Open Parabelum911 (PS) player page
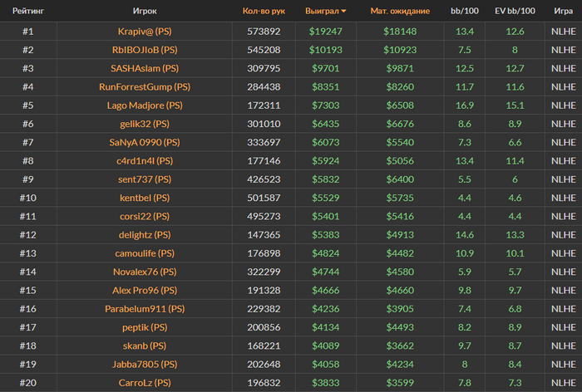The image size is (582, 392). [145, 309]
